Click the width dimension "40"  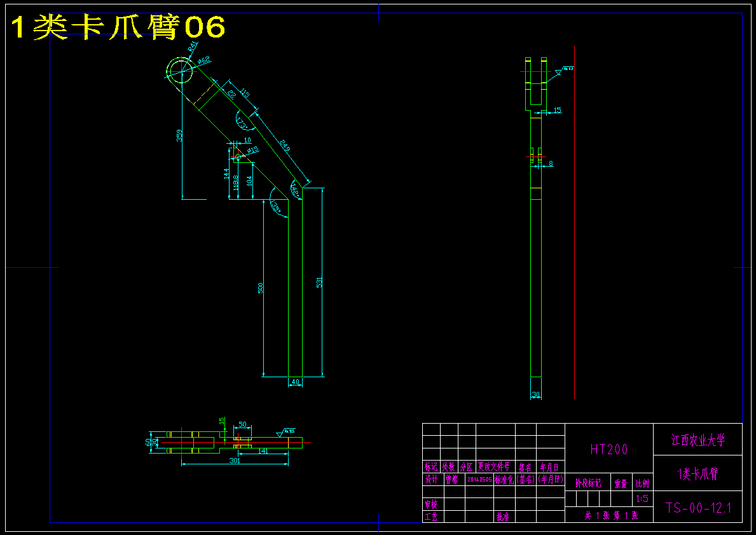(x=295, y=382)
